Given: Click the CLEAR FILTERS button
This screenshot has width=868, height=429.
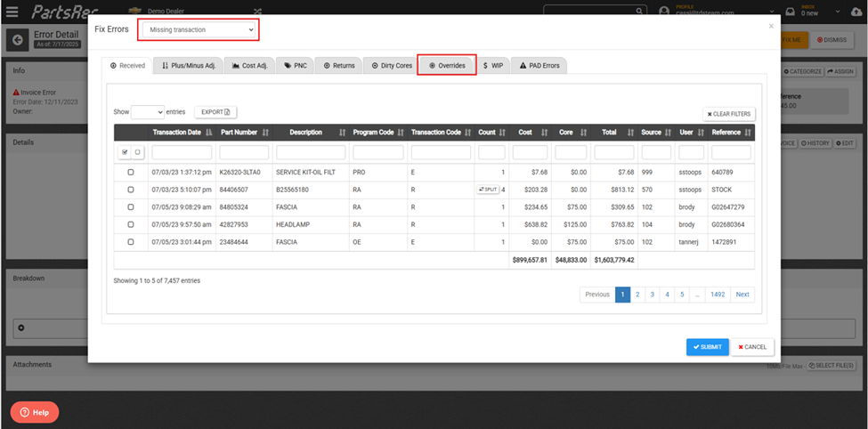Looking at the screenshot, I should pos(729,114).
